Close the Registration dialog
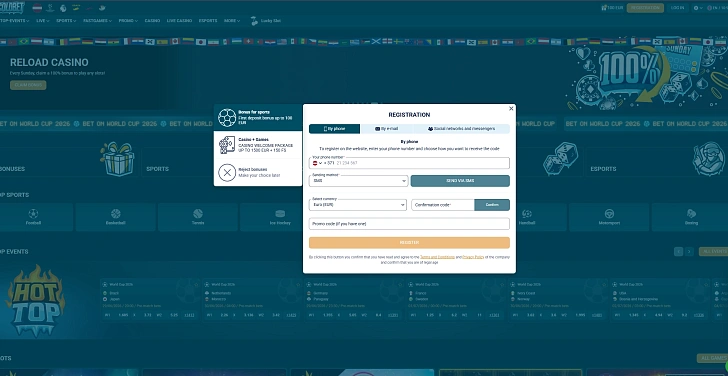Screen dimensions: 728x376 511,109
